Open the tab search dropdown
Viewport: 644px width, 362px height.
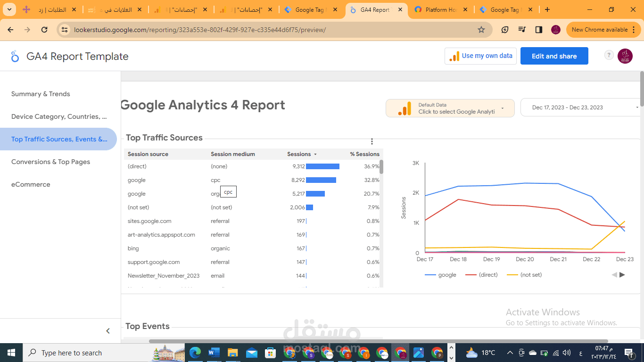coord(9,9)
